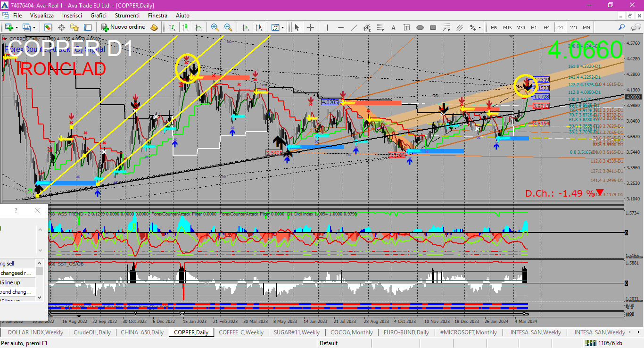This screenshot has height=348, width=644.
Task: Select the rectangle shape tool
Action: click(x=433, y=27)
